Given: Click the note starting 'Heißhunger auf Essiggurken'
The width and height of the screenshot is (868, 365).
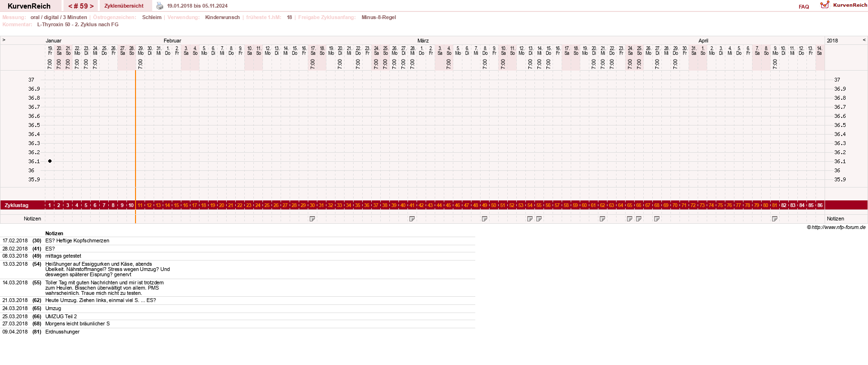Looking at the screenshot, I should tap(108, 269).
